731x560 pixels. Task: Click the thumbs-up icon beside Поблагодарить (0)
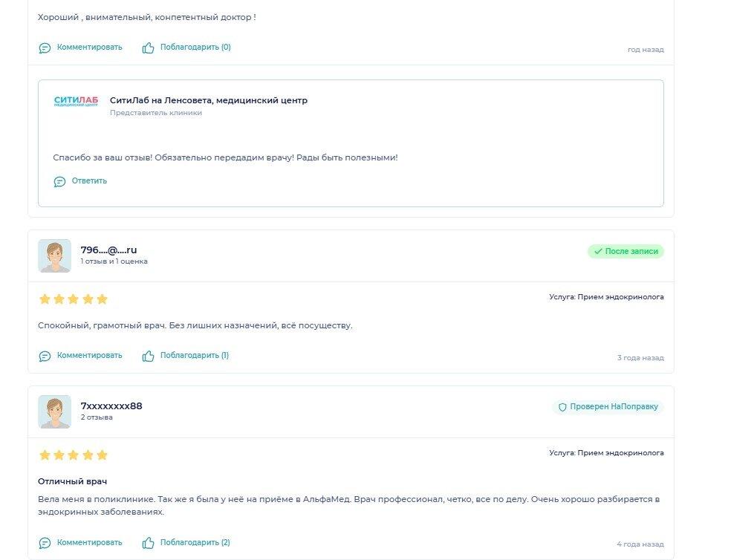(149, 48)
